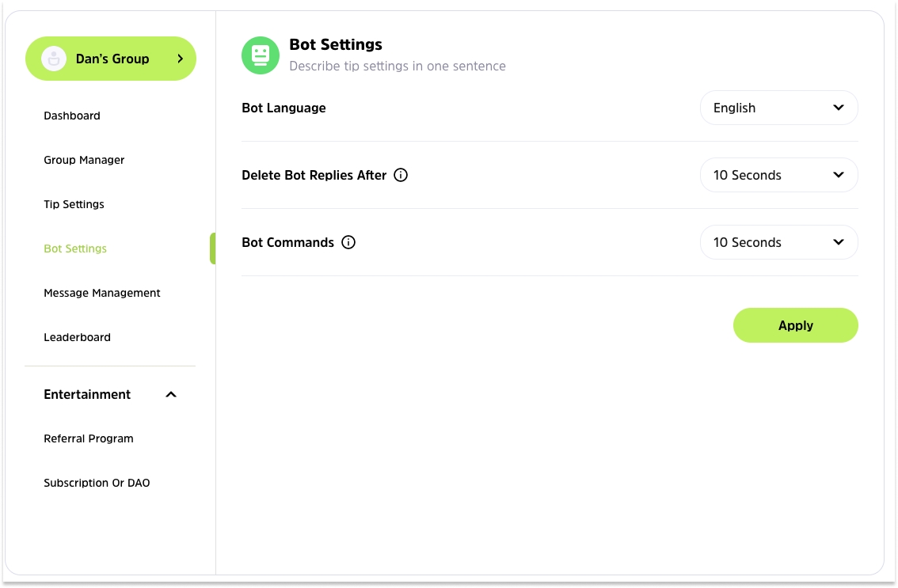898x588 pixels.
Task: Click the Dan's Group button
Action: click(x=111, y=59)
